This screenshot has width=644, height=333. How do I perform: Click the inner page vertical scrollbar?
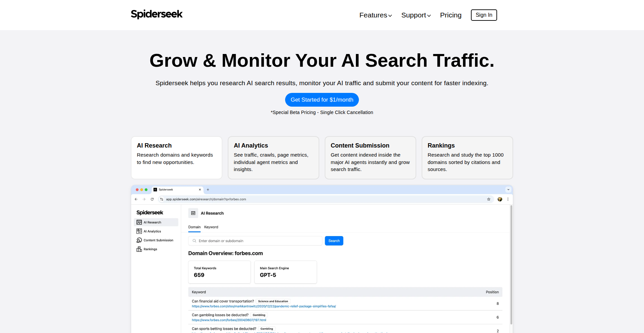(511, 265)
